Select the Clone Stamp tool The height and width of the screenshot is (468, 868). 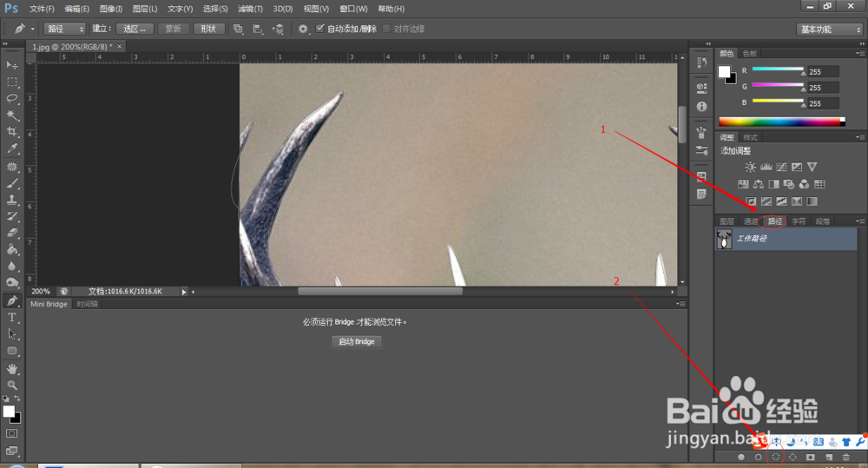[11, 200]
